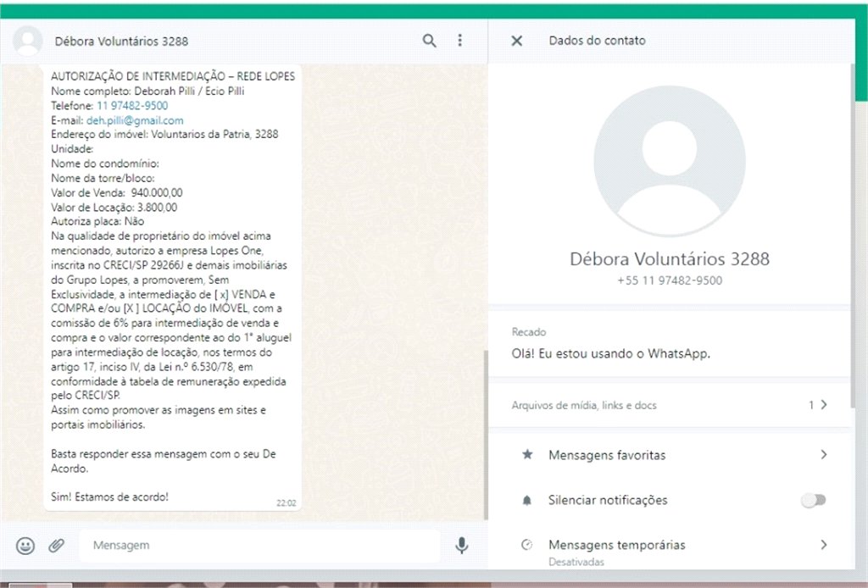The height and width of the screenshot is (588, 868).
Task: Click the AUTORIZAÇÃO DE INTERMEDIAÇÃO – REDE LOPES heading
Action: [173, 76]
